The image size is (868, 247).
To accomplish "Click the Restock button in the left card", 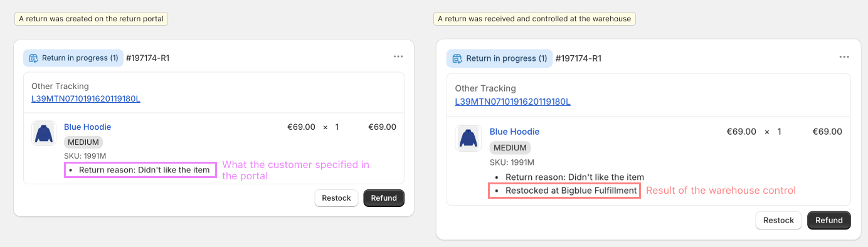I will [x=337, y=198].
